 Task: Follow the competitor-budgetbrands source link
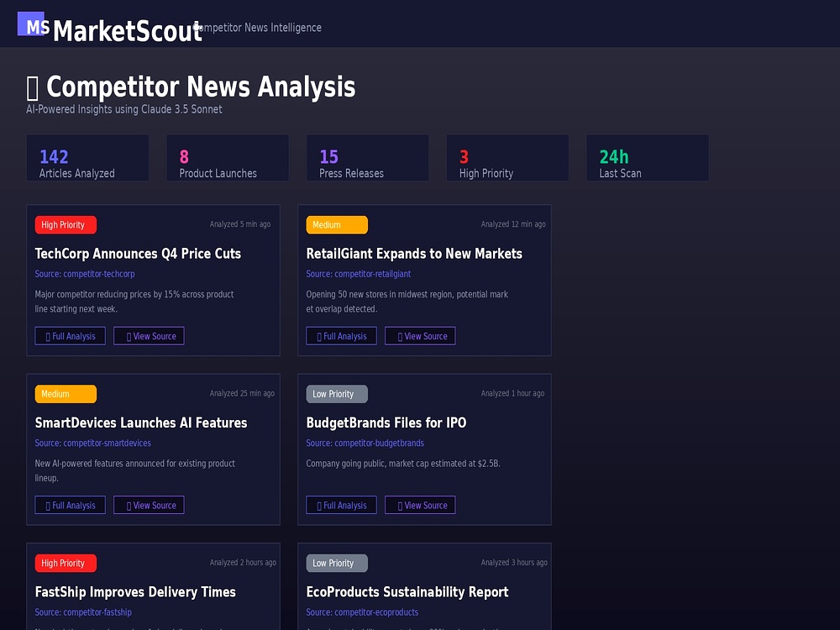[x=365, y=443]
